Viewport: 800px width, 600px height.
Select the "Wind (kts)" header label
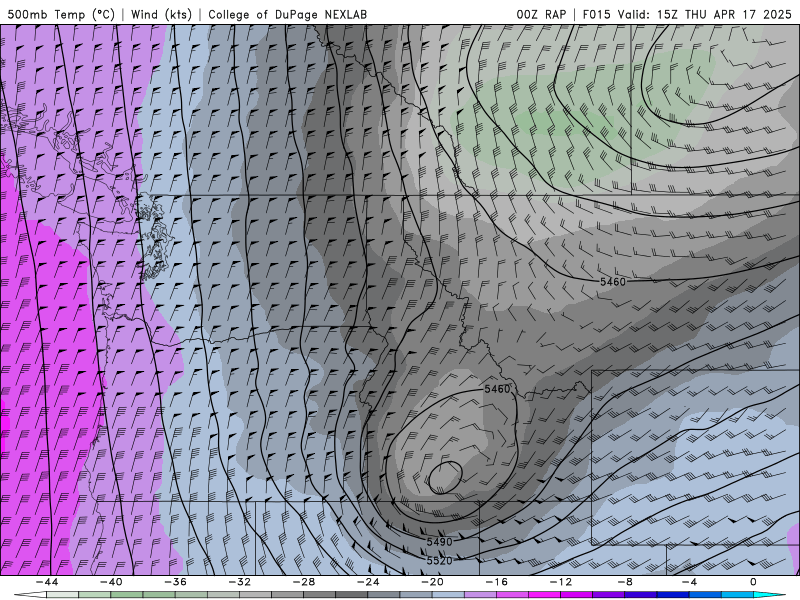point(161,14)
